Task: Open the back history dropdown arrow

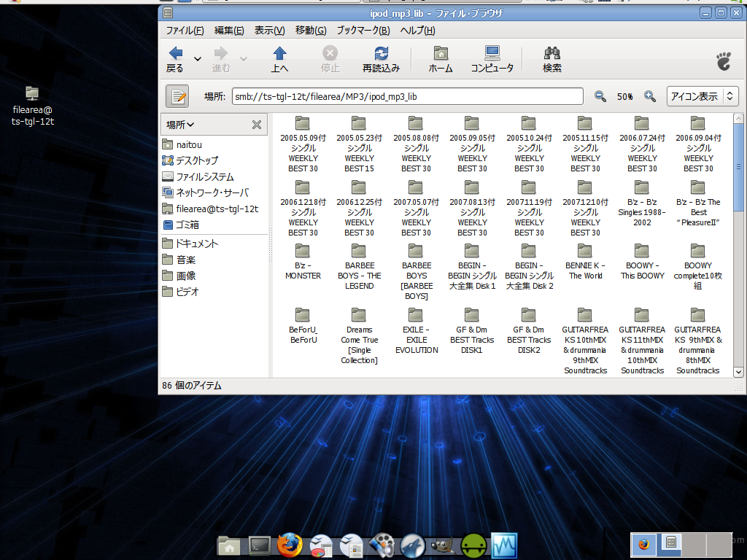Action: click(x=197, y=59)
